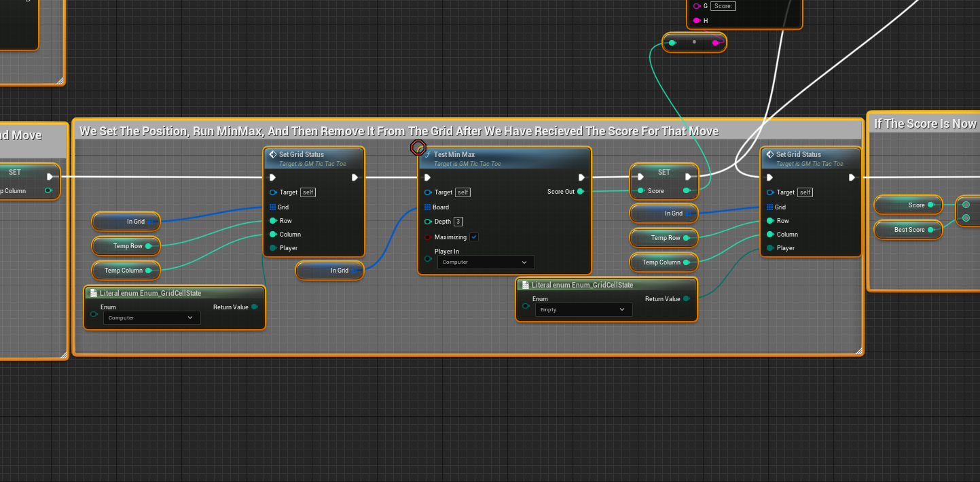Edit the Depth value field showing 3
980x482 pixels.
point(459,221)
